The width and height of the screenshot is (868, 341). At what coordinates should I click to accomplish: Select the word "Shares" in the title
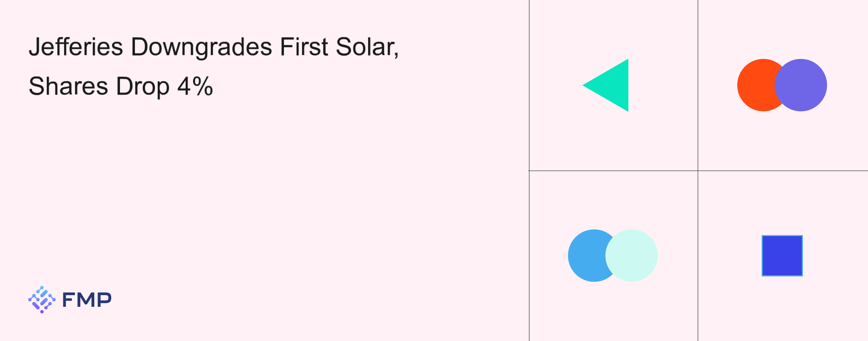pos(68,86)
